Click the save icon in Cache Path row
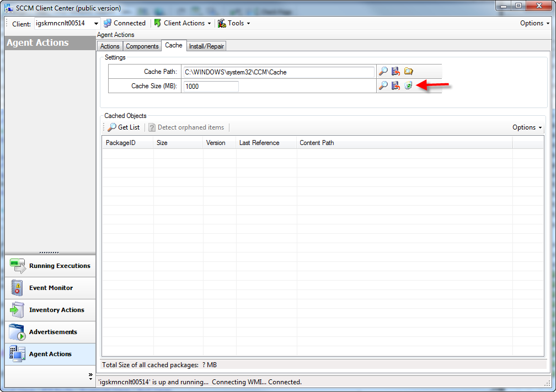556x392 pixels. [395, 71]
